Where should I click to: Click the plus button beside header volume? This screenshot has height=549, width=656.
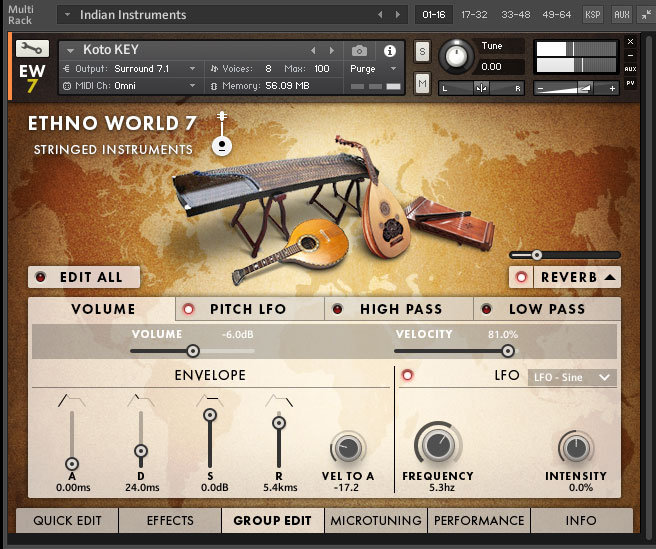612,89
